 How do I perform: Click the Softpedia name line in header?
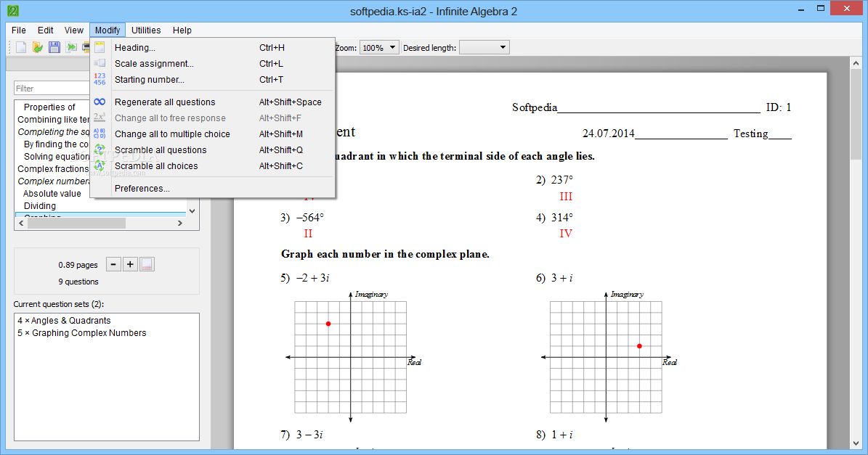click(x=636, y=107)
